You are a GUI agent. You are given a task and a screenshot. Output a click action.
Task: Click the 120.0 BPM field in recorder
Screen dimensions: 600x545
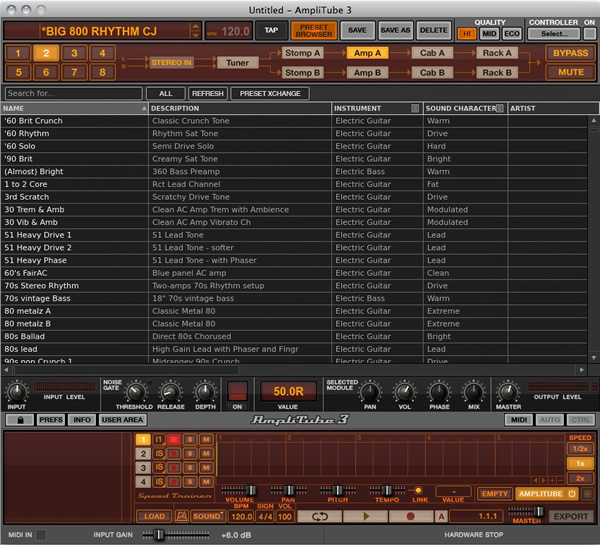241,517
